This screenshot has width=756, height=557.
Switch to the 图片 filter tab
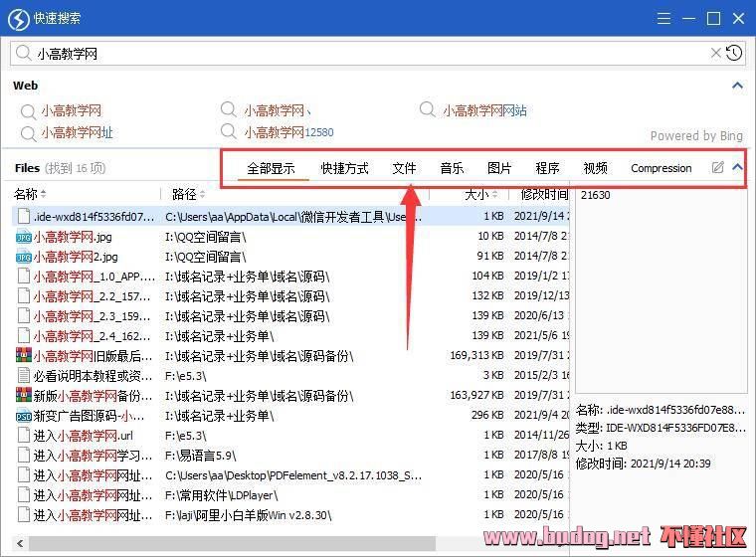[499, 168]
